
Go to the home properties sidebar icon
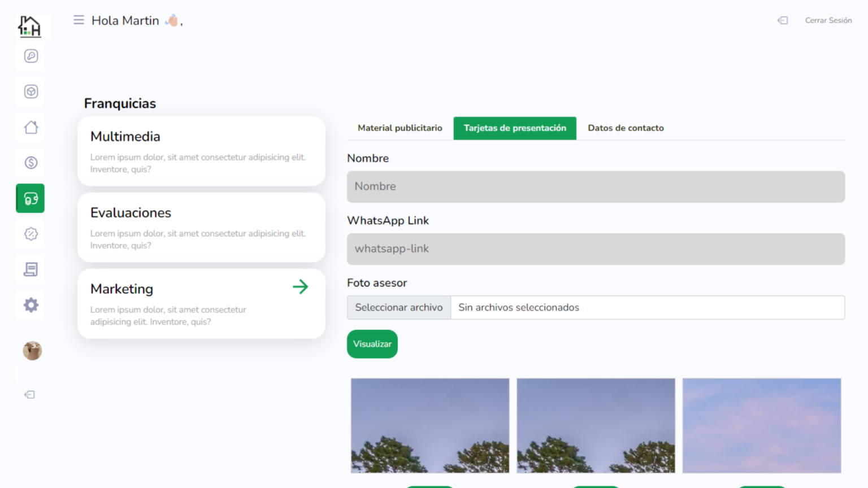[x=31, y=127]
